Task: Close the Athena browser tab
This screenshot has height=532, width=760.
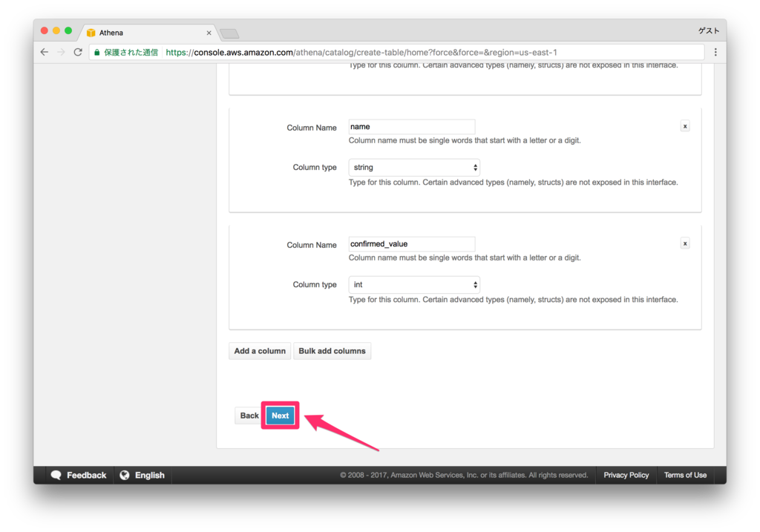Action: coord(209,33)
